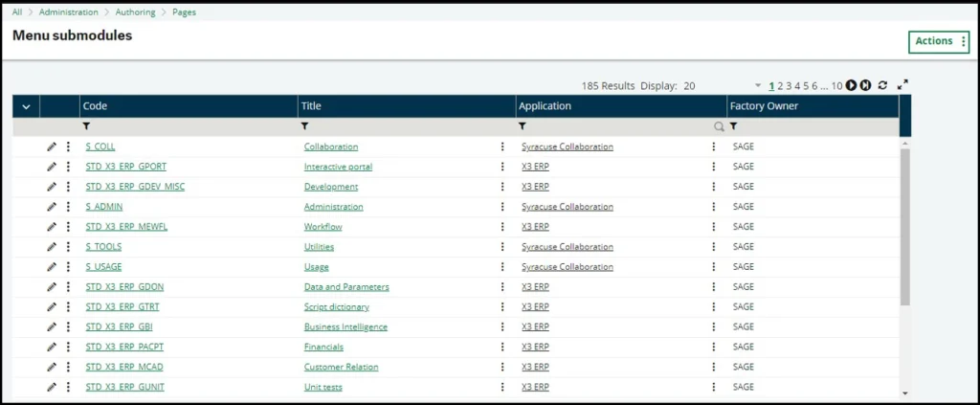Click the vertical scrollbar thumb
The width and height of the screenshot is (980, 405).
coord(905,227)
